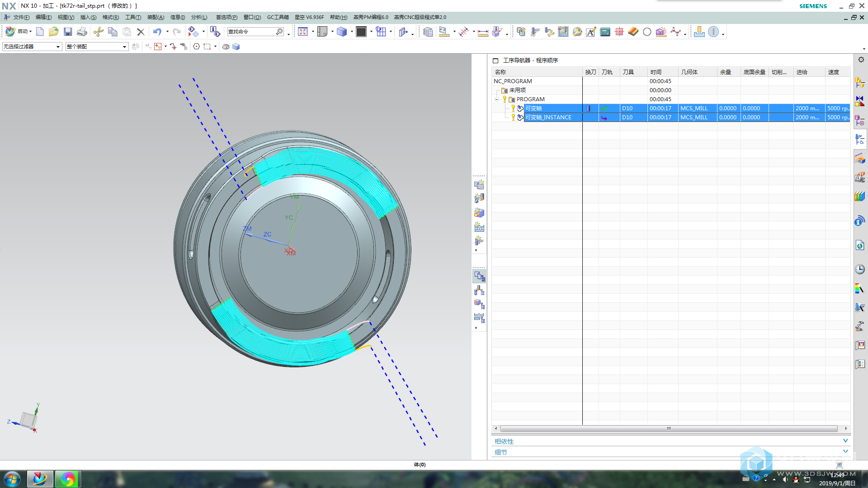
Task: Open the History clock icon on right bar
Action: pos(859,269)
